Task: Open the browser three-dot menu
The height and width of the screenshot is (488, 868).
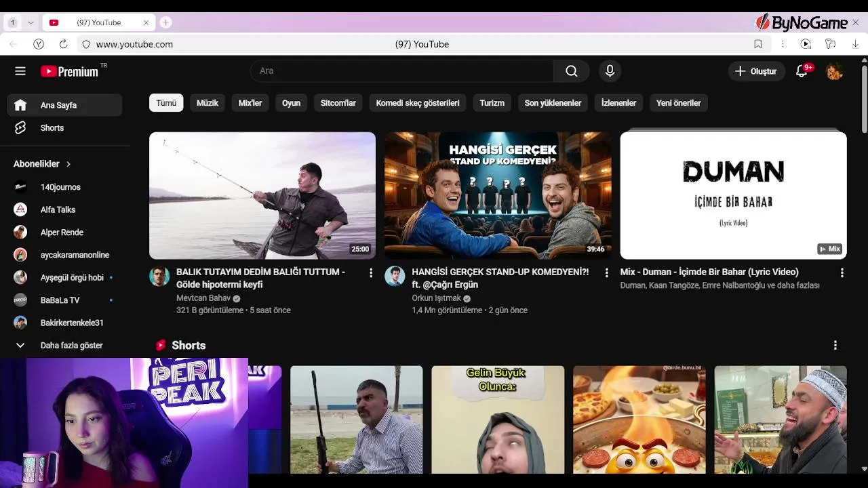Action: click(783, 44)
